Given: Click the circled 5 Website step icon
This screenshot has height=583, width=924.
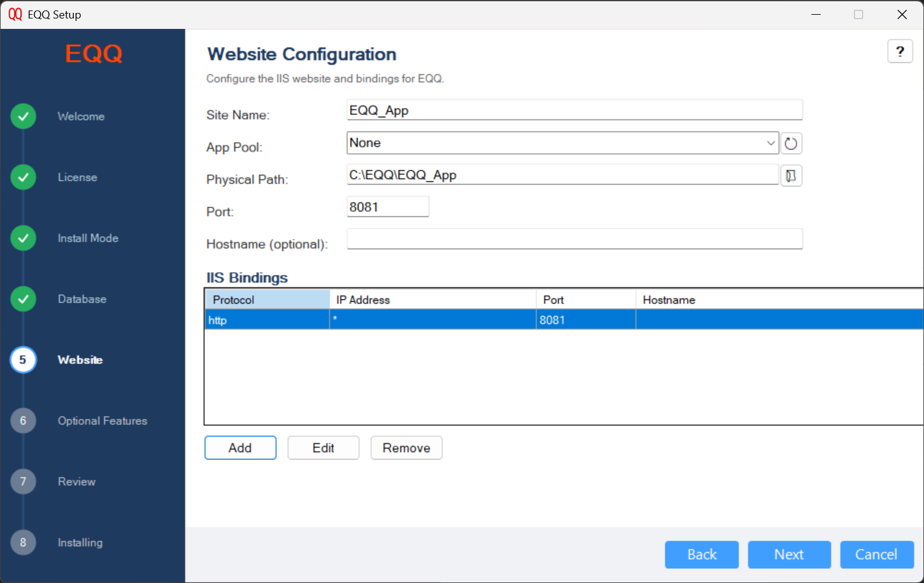Looking at the screenshot, I should tap(23, 360).
